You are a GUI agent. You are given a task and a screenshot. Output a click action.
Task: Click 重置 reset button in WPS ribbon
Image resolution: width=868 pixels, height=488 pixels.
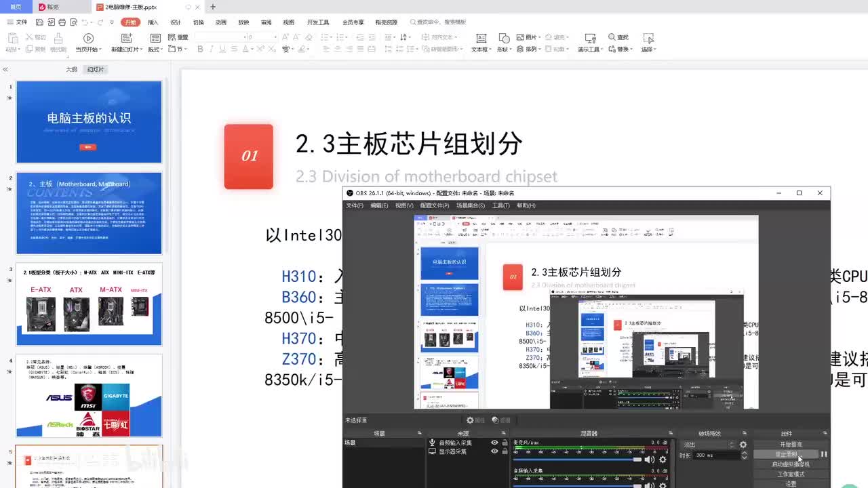tap(178, 37)
